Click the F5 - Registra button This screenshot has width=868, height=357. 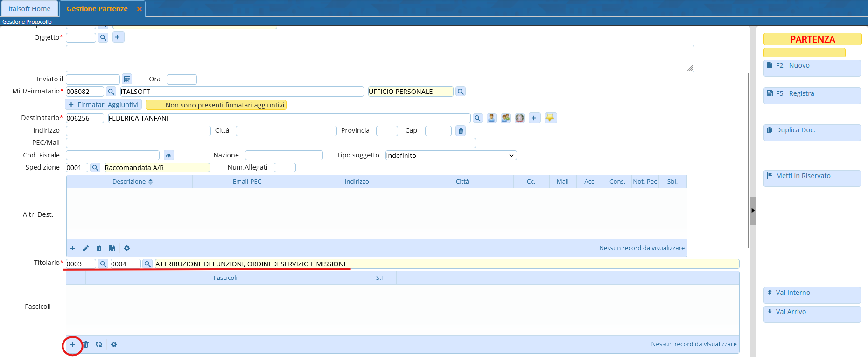812,94
